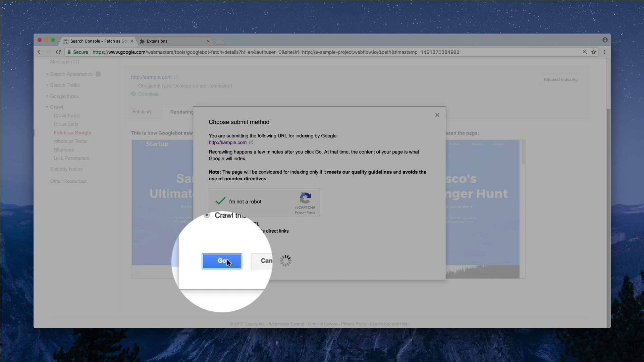Viewport: 644px width, 362px height.
Task: Open the reCAPTCHA Privacy link
Action: pyautogui.click(x=300, y=213)
